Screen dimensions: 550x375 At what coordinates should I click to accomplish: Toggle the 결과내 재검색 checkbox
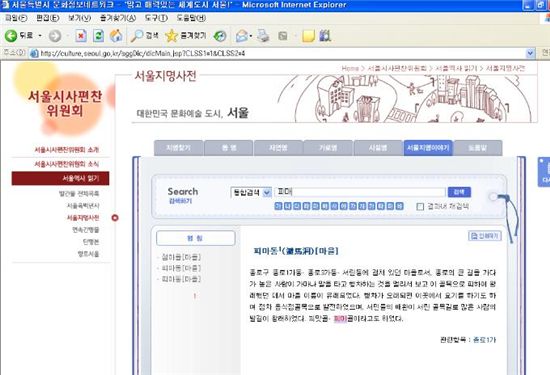coord(420,207)
